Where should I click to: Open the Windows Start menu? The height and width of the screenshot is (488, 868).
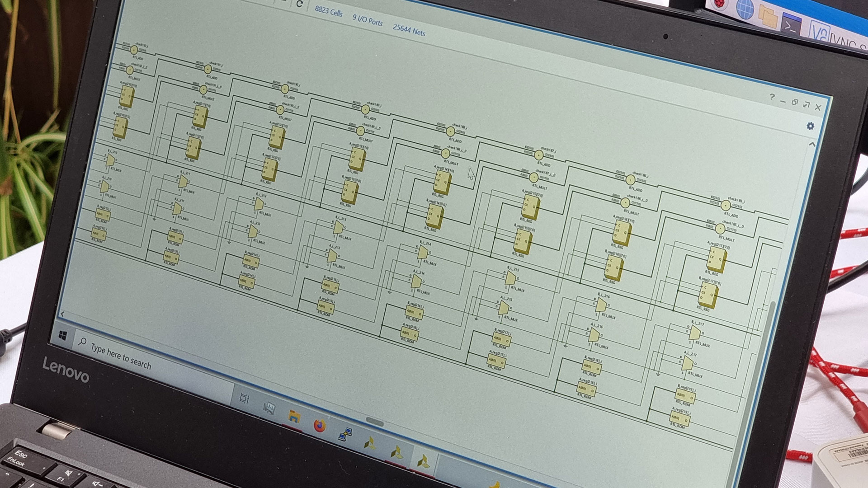pos(63,335)
